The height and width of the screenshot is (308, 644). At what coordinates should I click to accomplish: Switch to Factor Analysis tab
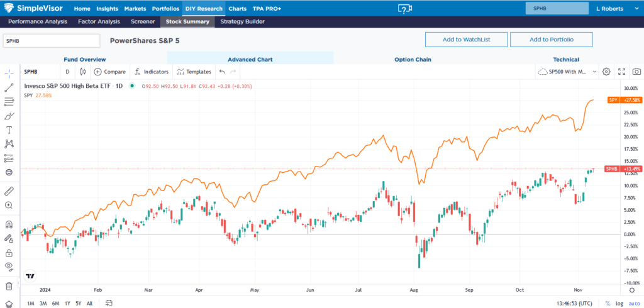[99, 22]
